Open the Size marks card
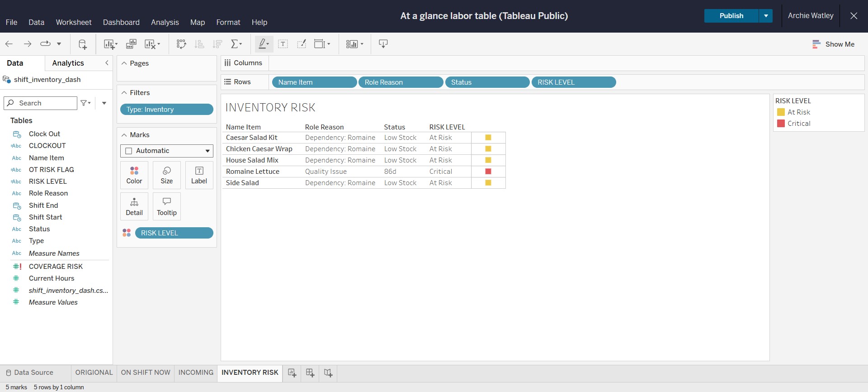Viewport: 868px width, 392px height. [167, 175]
